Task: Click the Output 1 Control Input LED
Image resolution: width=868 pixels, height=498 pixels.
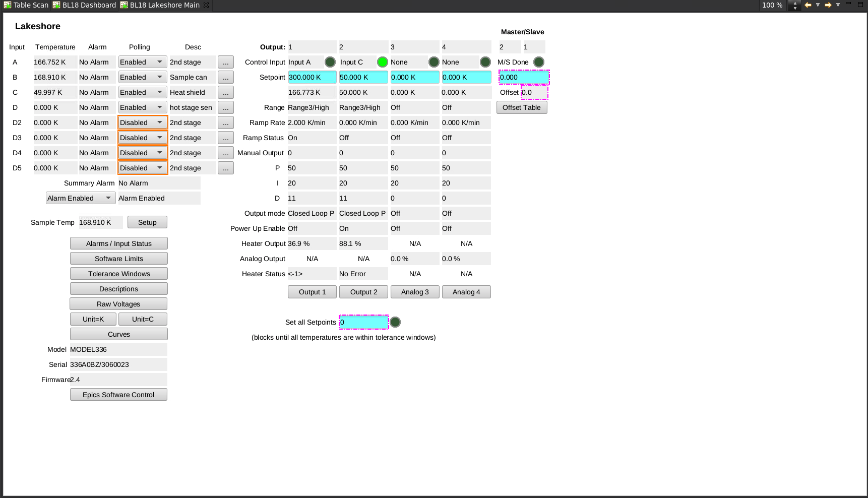Action: [330, 62]
